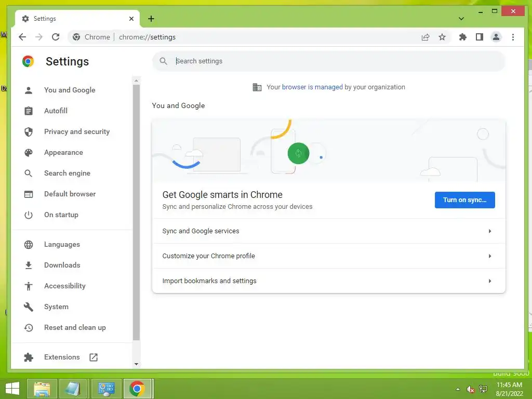Open Default browser settings
Image resolution: width=532 pixels, height=399 pixels.
point(70,194)
